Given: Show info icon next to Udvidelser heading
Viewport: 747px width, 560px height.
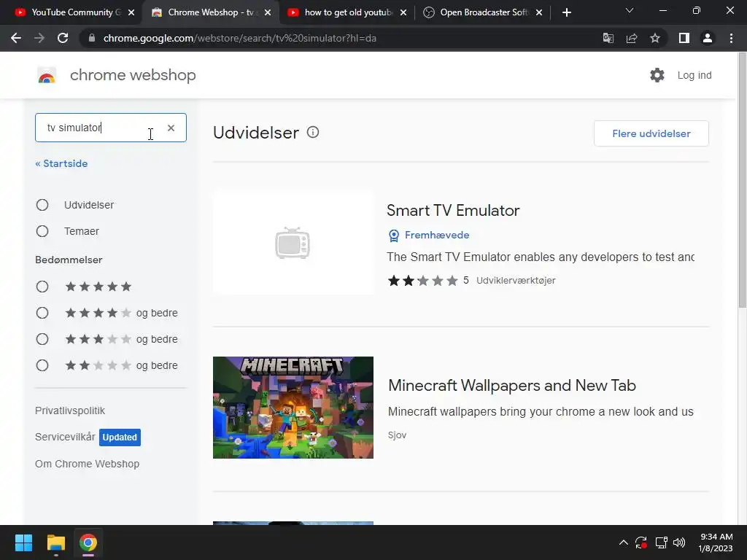Looking at the screenshot, I should coord(313,132).
